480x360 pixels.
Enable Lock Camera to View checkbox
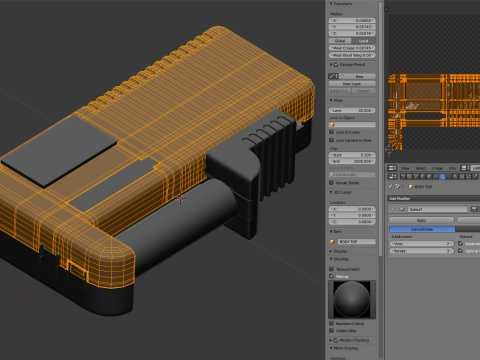coord(331,140)
